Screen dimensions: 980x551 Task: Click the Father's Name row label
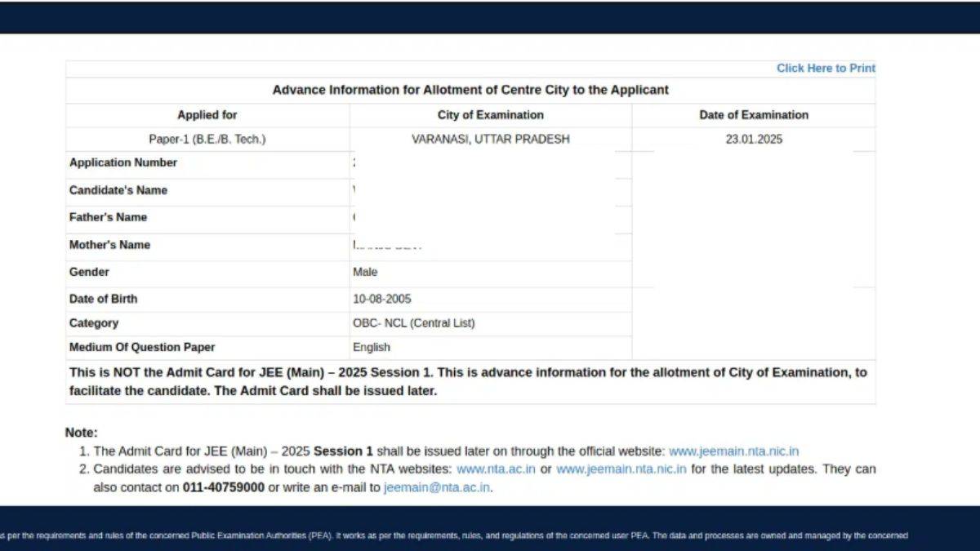click(x=107, y=217)
